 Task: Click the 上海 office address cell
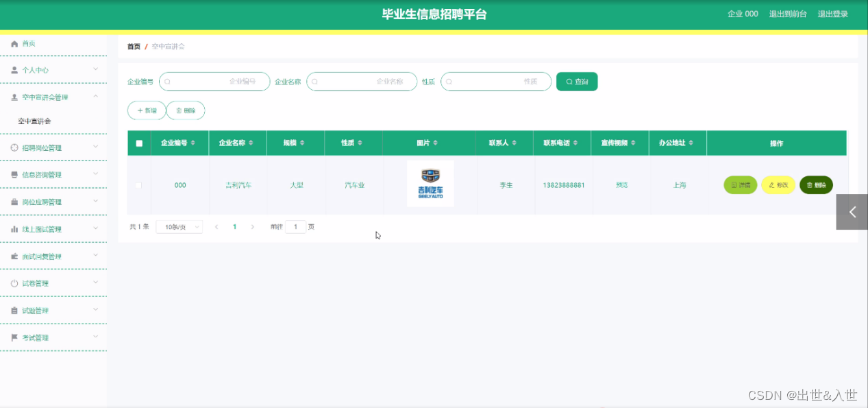679,185
